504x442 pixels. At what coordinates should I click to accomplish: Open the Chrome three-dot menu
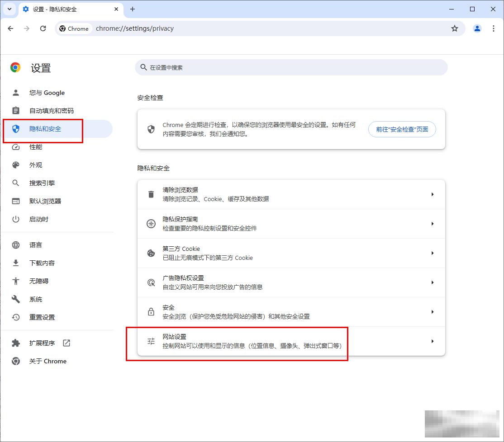pyautogui.click(x=493, y=28)
